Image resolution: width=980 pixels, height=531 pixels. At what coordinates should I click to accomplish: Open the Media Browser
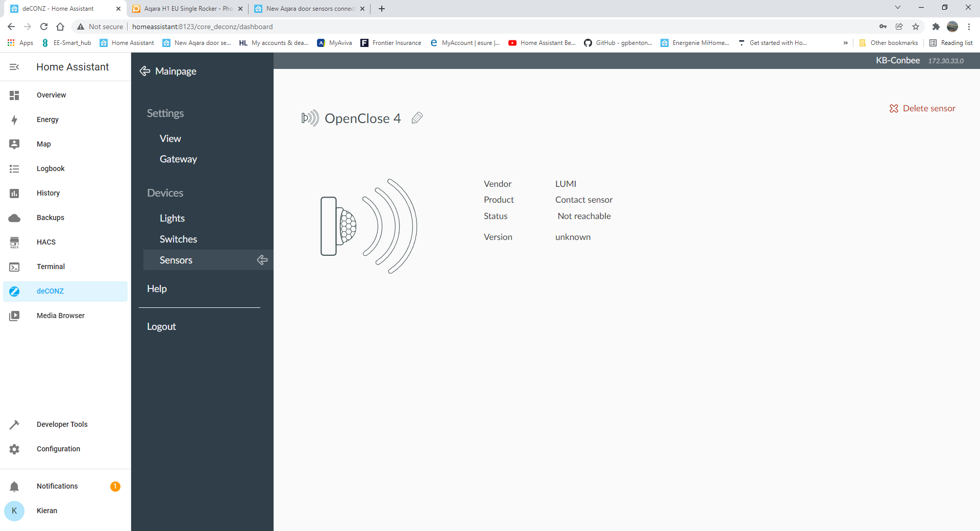tap(60, 316)
